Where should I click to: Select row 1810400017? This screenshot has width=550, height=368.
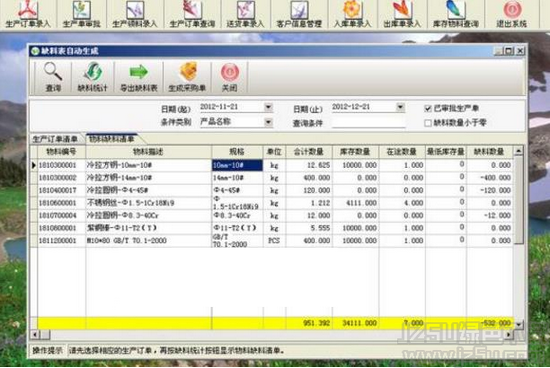272,190
